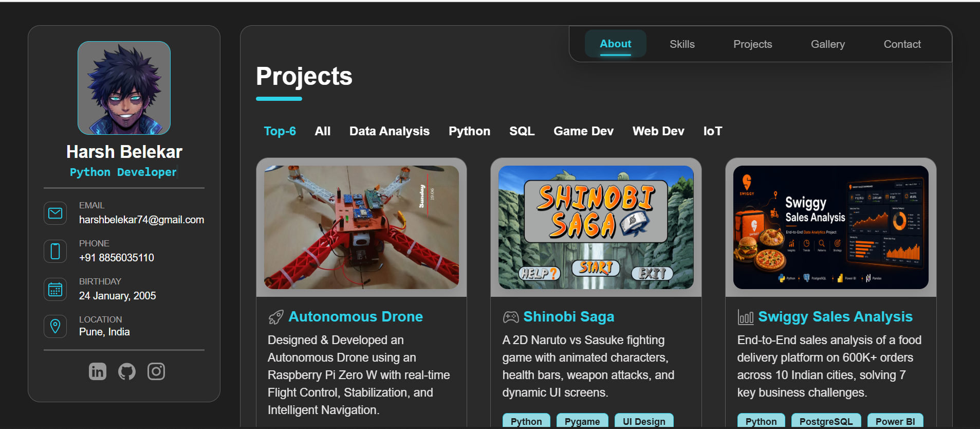Viewport: 980px width, 429px height.
Task: Open the Shinobi Saga project title
Action: [x=569, y=317]
